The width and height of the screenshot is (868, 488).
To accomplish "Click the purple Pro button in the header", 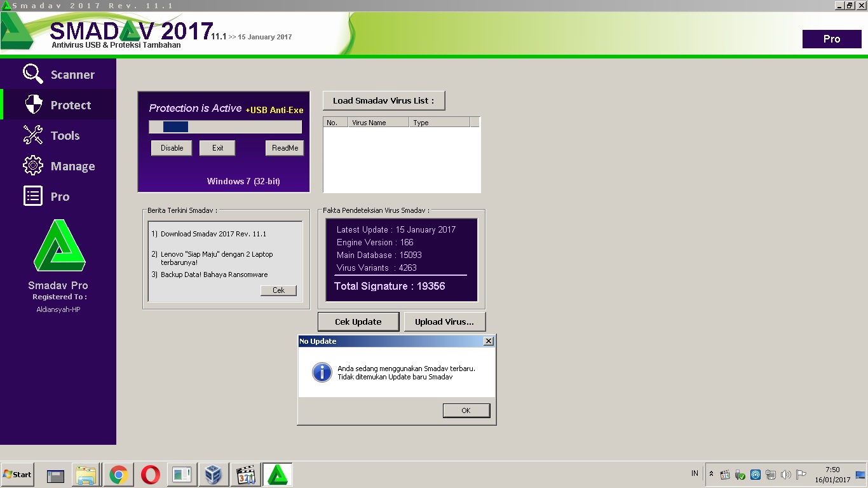I will click(x=832, y=39).
